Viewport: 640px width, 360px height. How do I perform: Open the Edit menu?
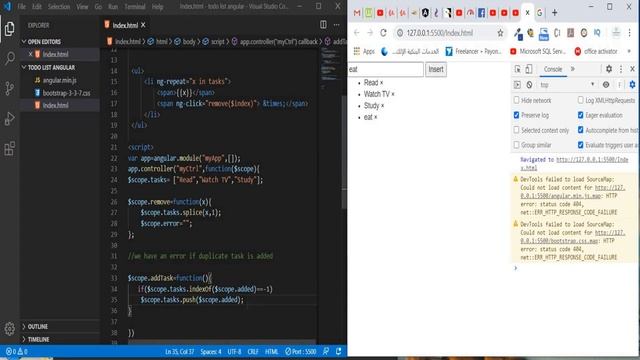(x=37, y=7)
